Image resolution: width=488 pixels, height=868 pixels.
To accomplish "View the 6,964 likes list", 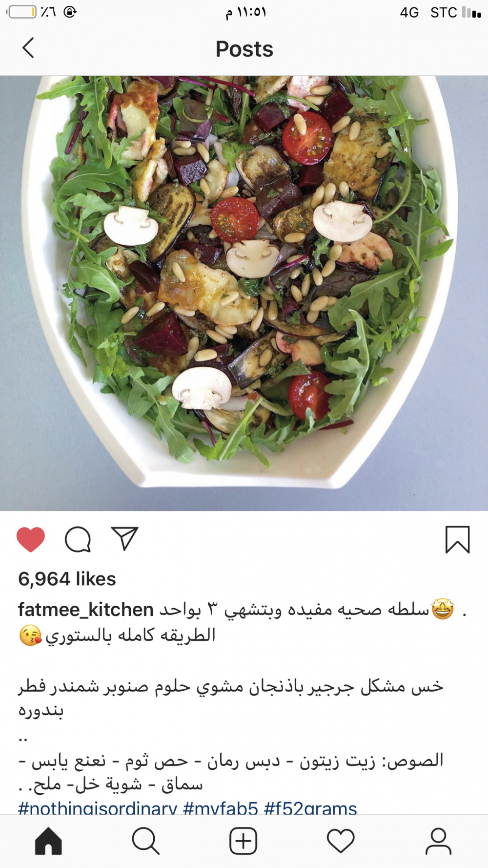I will (67, 579).
